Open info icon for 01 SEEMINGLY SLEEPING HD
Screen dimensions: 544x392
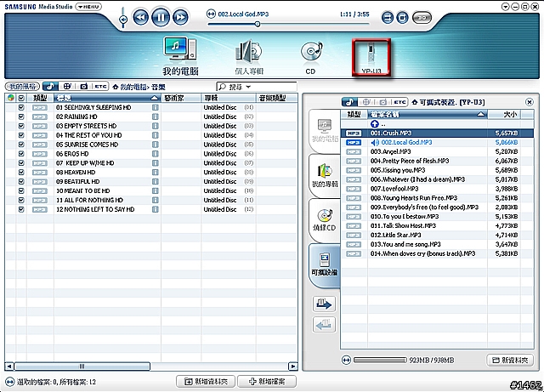(x=155, y=108)
